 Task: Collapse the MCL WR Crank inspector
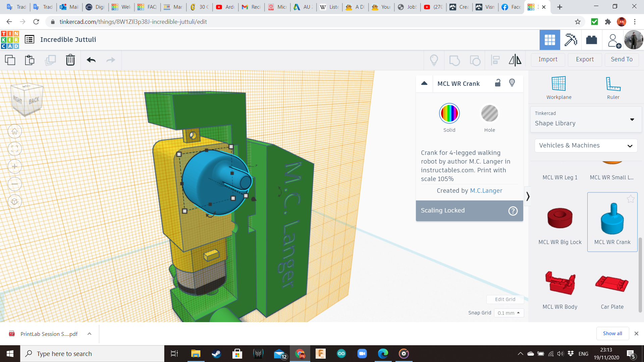(424, 83)
